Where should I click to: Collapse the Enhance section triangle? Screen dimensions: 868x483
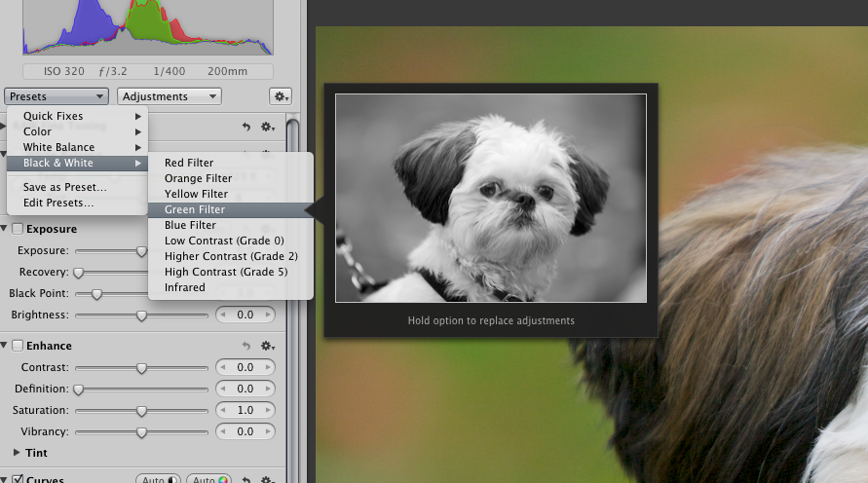4,346
